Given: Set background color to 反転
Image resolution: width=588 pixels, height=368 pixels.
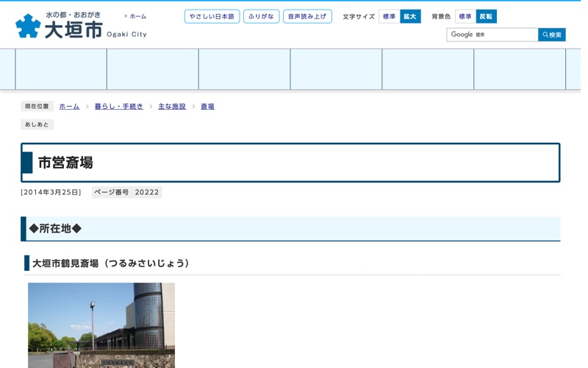Looking at the screenshot, I should (486, 16).
